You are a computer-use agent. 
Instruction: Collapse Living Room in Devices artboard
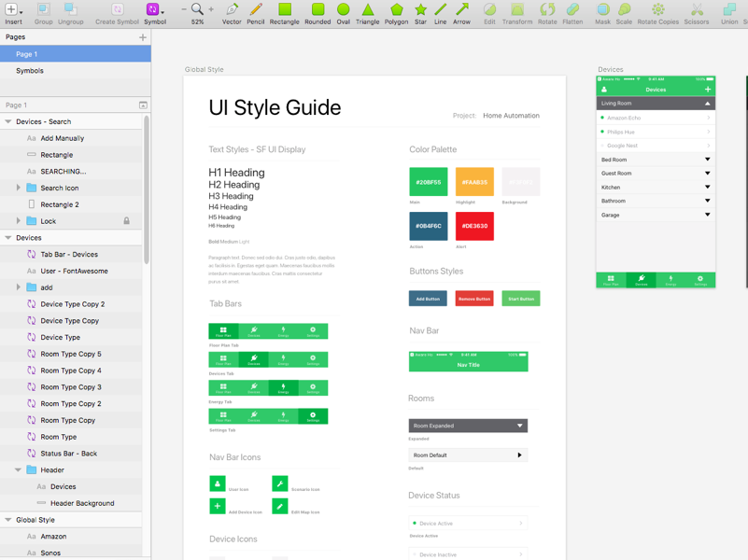pyautogui.click(x=708, y=104)
